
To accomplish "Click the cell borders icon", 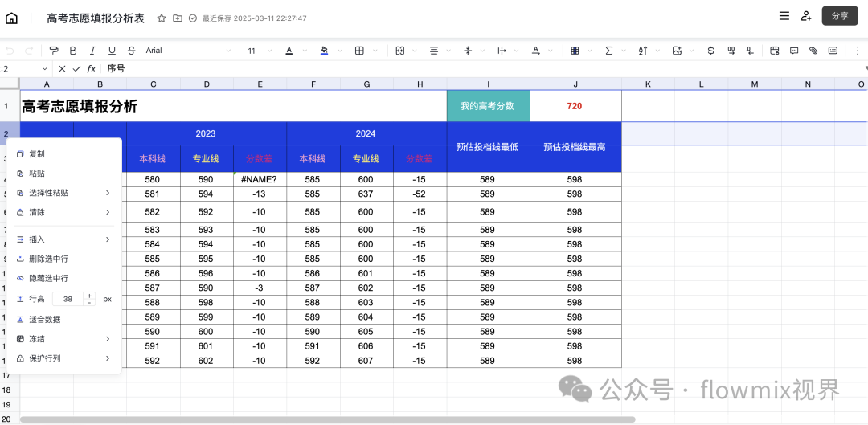I will (x=359, y=51).
